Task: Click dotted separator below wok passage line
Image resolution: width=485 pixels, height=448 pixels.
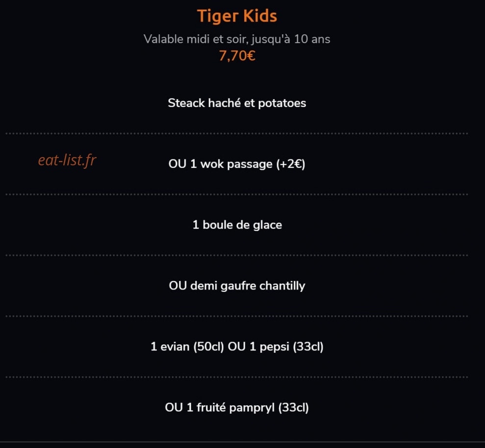Action: [x=237, y=195]
